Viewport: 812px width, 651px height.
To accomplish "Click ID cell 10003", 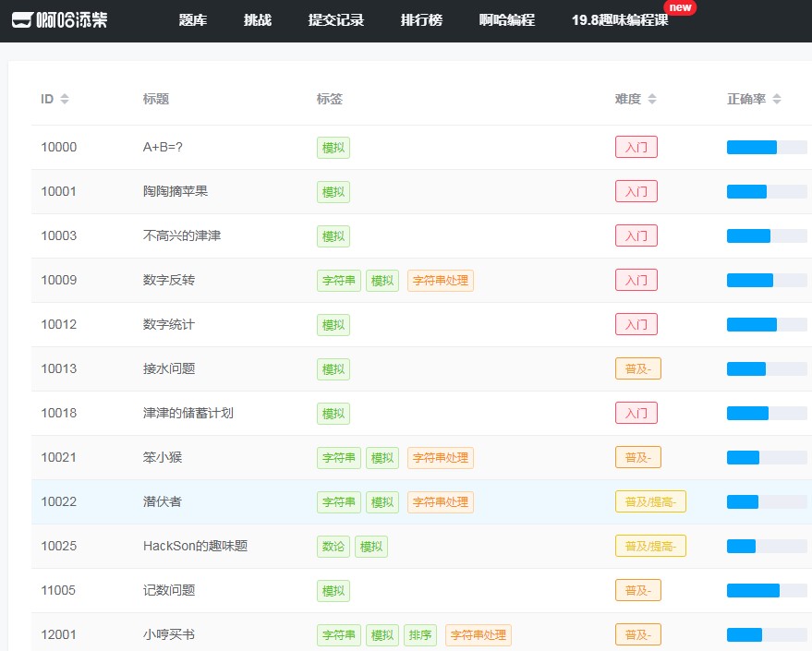I will click(58, 236).
